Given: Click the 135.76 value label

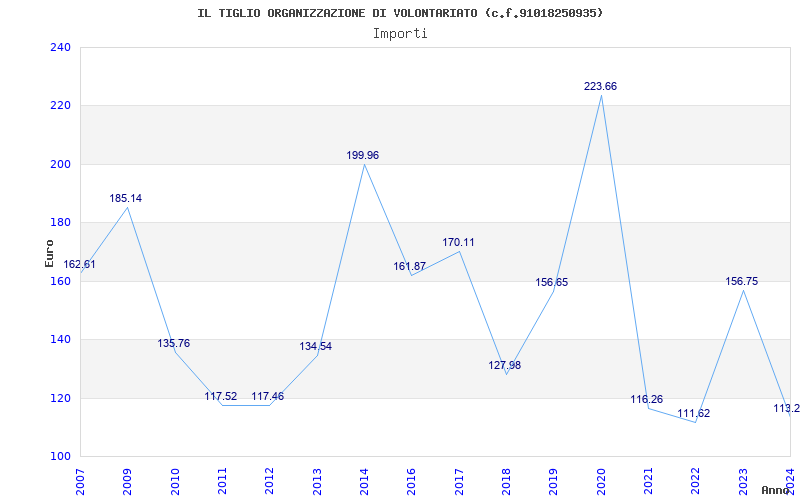Looking at the screenshot, I should pyautogui.click(x=173, y=343).
